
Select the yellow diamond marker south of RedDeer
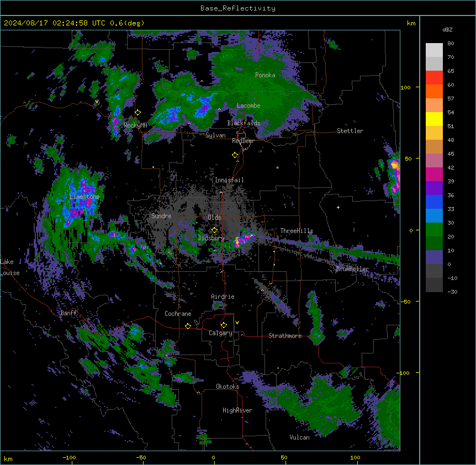point(235,155)
